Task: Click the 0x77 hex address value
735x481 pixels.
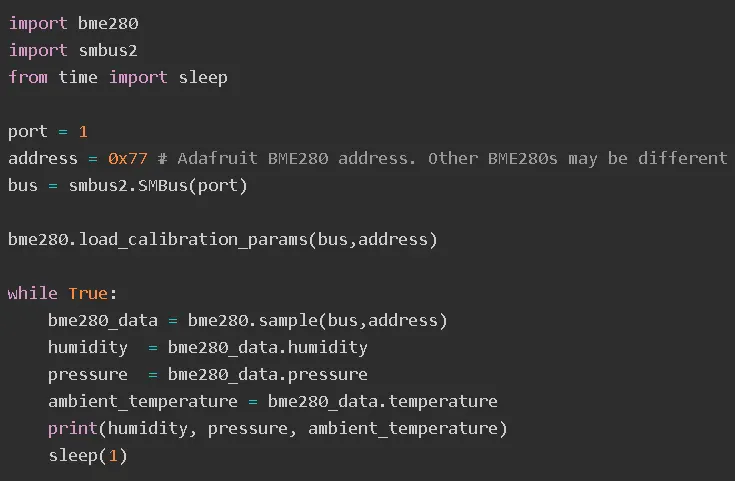Action: [x=128, y=158]
